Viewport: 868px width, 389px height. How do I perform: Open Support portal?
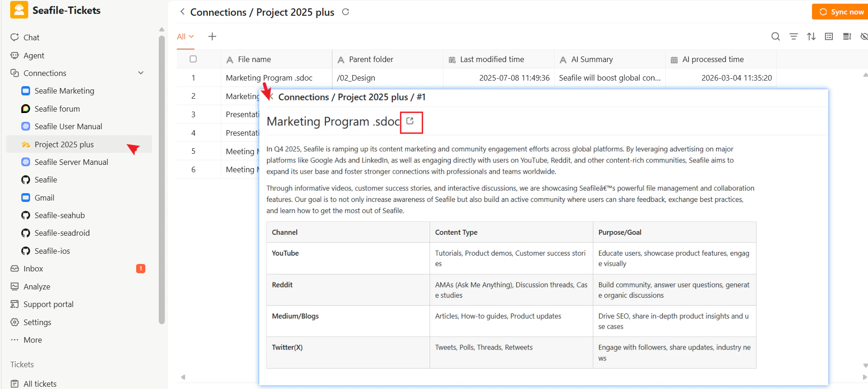point(48,304)
